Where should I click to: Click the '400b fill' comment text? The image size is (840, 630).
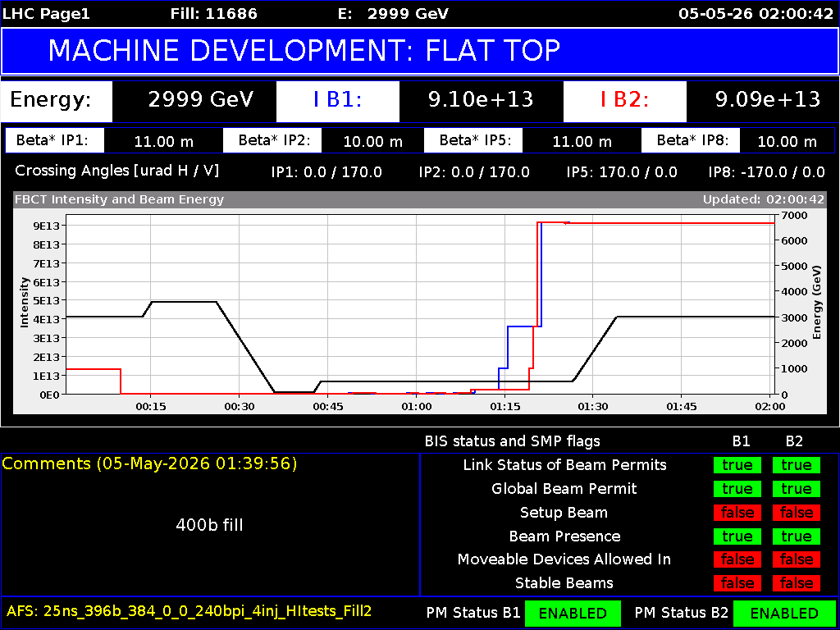tap(209, 525)
